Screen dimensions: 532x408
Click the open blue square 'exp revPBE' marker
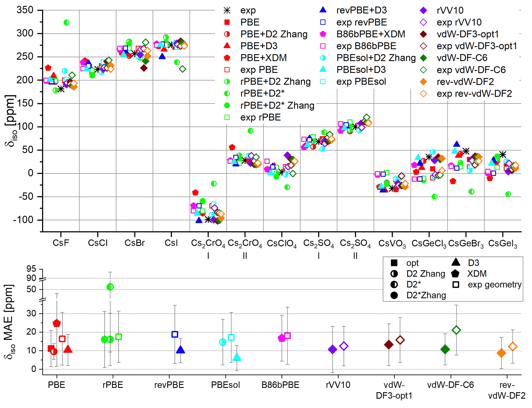coord(323,22)
